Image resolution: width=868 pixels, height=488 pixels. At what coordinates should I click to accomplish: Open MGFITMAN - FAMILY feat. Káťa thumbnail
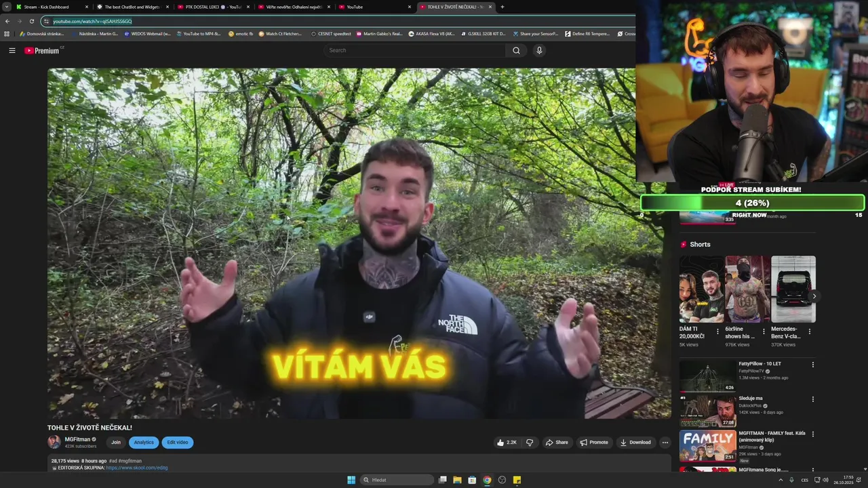click(x=708, y=445)
